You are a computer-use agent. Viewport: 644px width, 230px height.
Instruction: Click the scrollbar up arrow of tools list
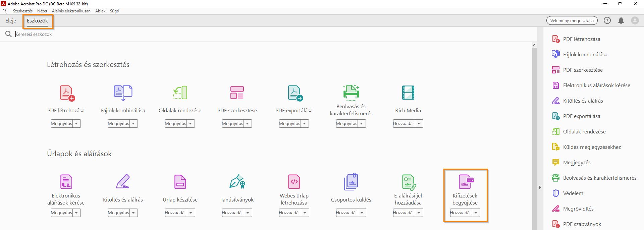(x=534, y=45)
